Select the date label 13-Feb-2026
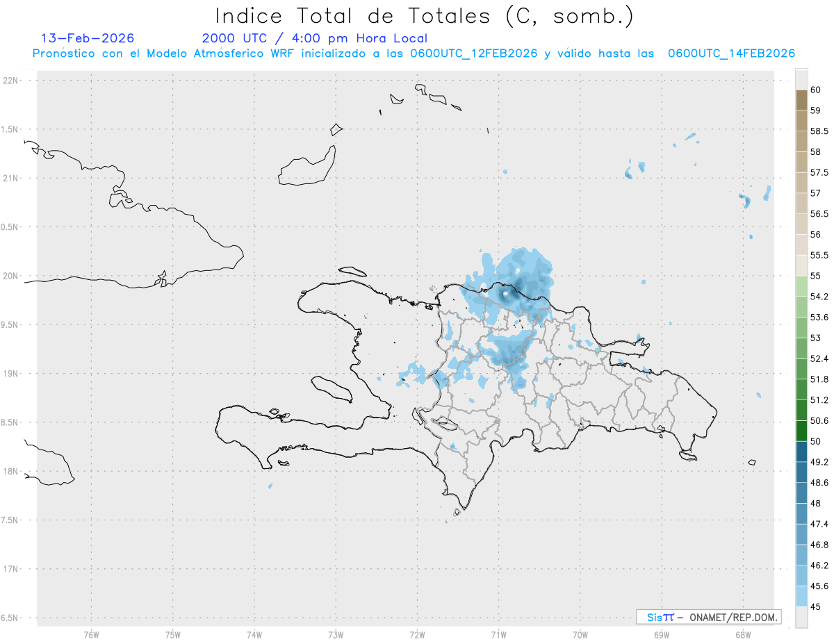 88,38
